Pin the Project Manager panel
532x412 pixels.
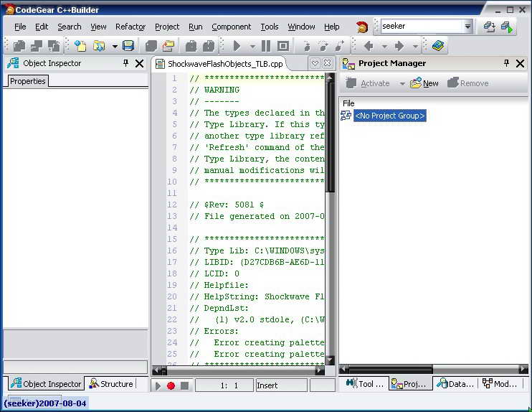[506, 63]
